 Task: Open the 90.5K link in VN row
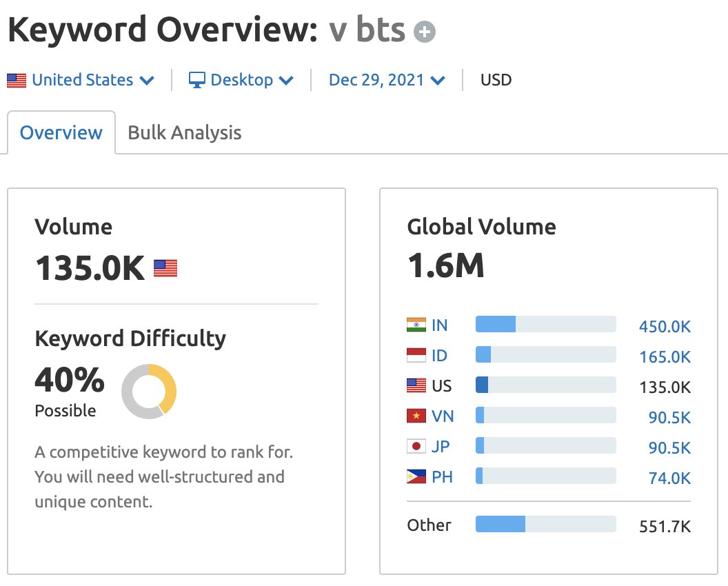click(669, 418)
